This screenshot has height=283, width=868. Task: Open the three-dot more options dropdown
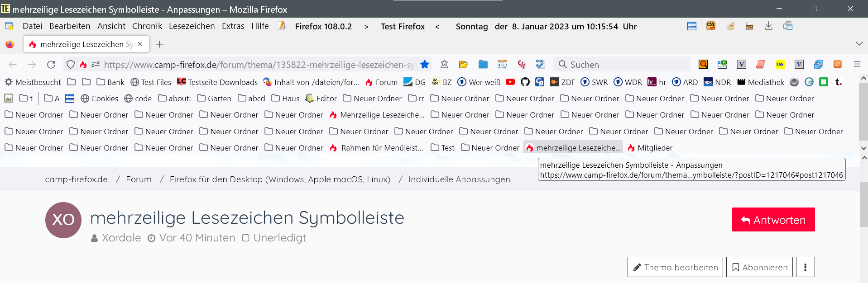805,267
